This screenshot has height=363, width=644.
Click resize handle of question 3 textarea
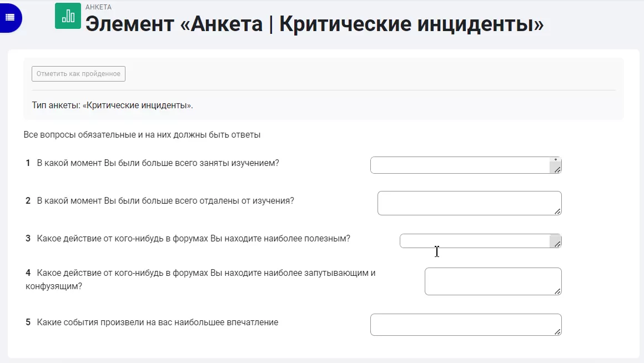tap(557, 244)
